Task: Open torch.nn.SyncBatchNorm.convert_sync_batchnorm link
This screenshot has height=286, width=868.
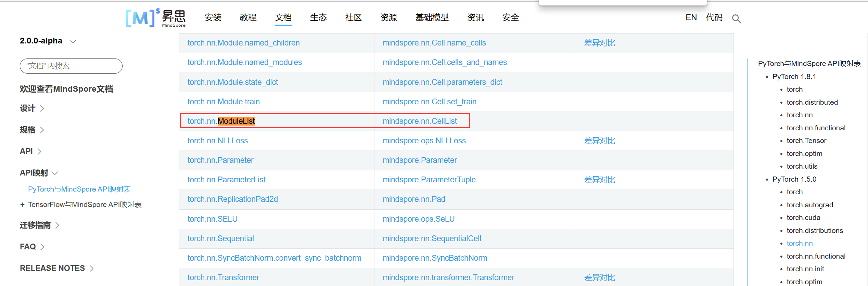Action: coord(275,258)
